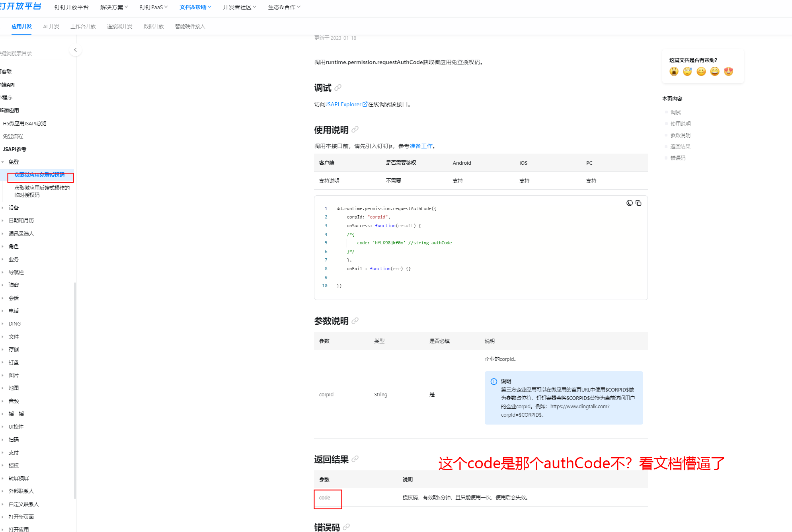This screenshot has height=532, width=792.
Task: Expand the 自定义联系人 tree section
Action: tap(3, 504)
